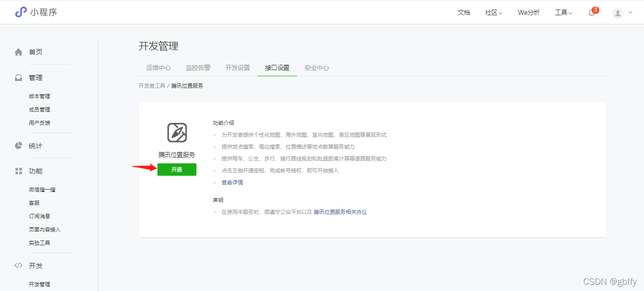The height and width of the screenshot is (291, 644).
Task: Click the line starting 点击左侧开通按钮
Action: [x=280, y=171]
